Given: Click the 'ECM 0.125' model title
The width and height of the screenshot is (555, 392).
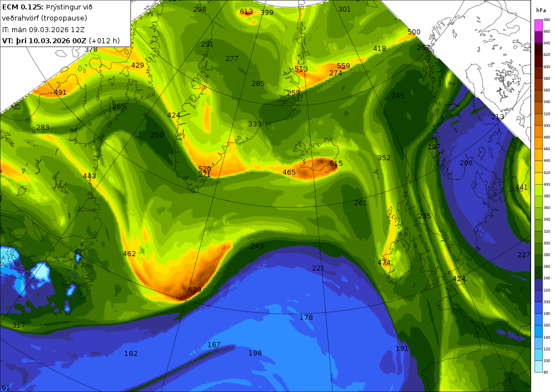Looking at the screenshot, I should point(22,7).
